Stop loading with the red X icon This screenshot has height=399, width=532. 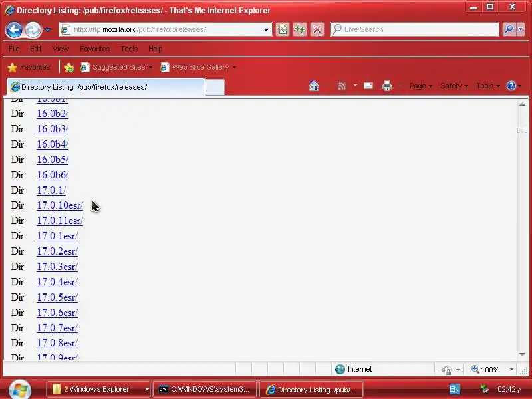pos(317,29)
